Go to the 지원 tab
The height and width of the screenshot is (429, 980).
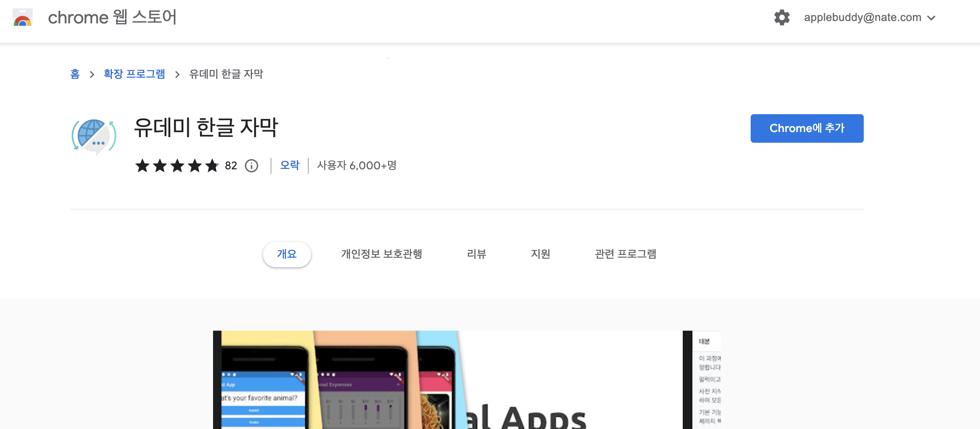(x=540, y=254)
